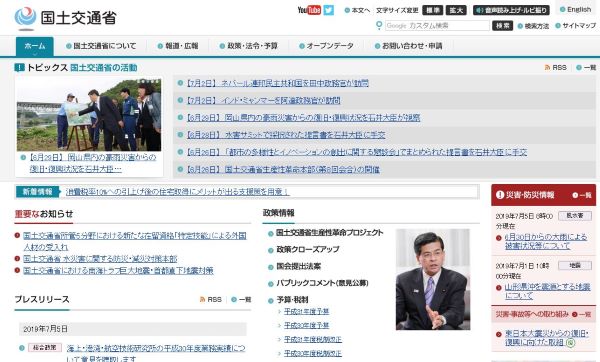Open 国会提出法案 item

click(298, 266)
